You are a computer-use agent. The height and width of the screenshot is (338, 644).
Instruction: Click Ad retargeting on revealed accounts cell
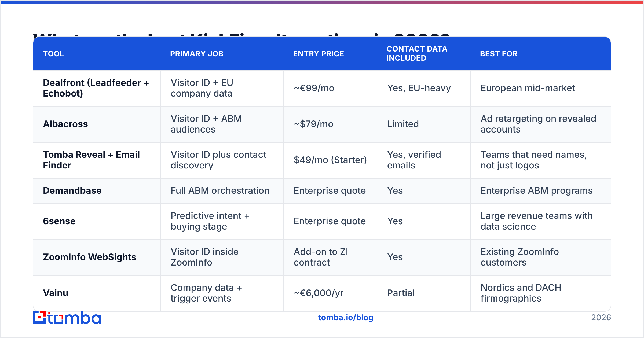[540, 124]
